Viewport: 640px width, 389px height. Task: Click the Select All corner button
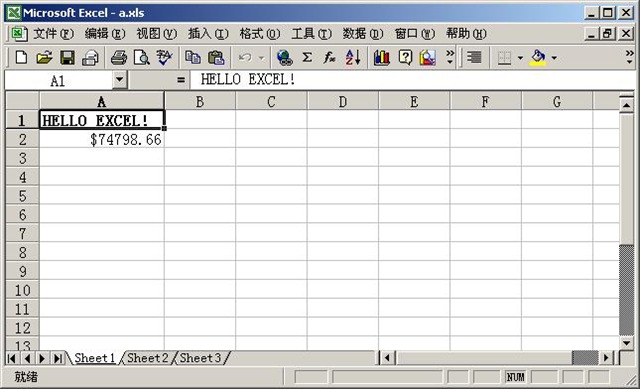click(22, 101)
